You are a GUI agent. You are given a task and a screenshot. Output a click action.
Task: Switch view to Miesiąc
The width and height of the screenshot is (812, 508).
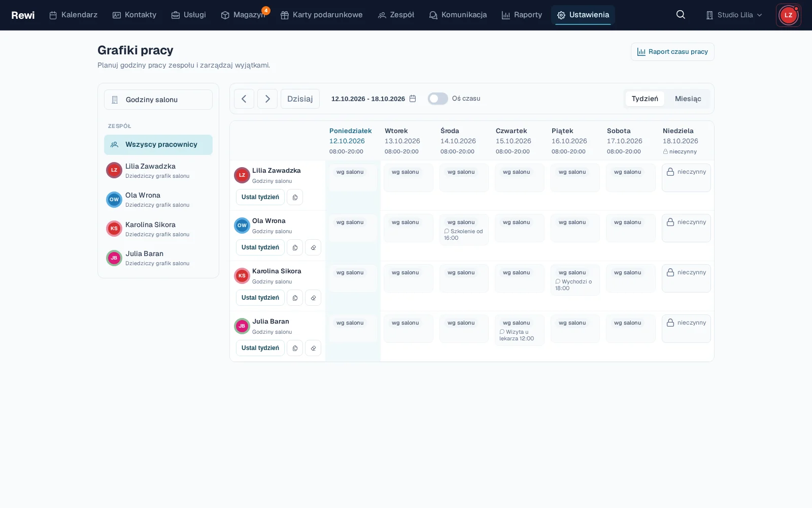click(688, 99)
